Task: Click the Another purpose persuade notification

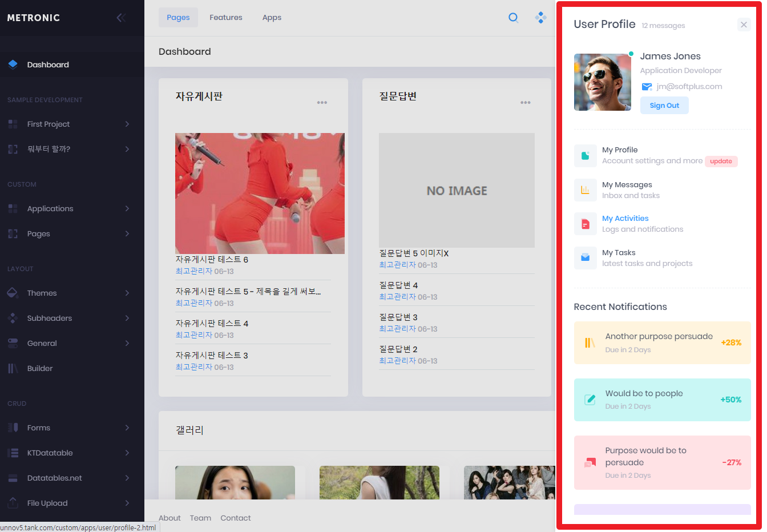Action: pyautogui.click(x=659, y=336)
